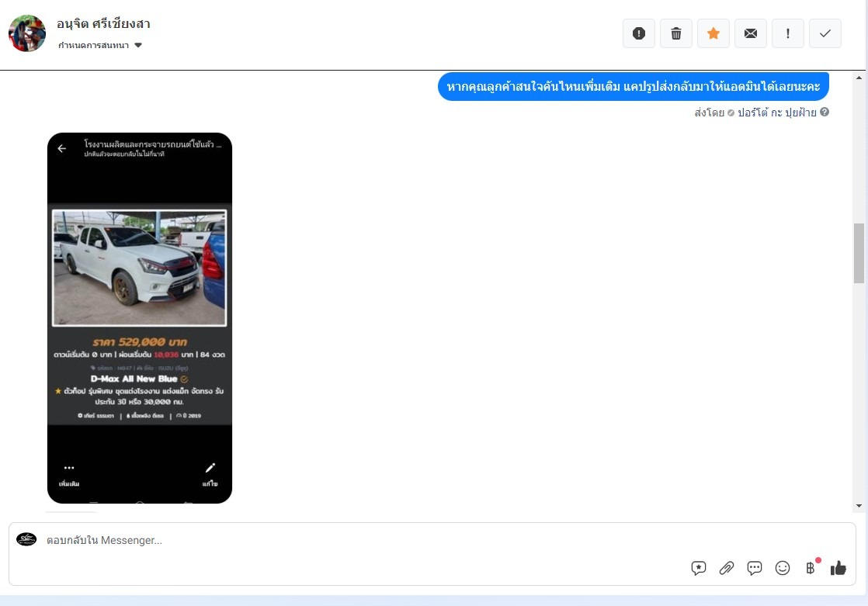This screenshot has width=868, height=606.
Task: Open the chat-bubble quick replies icon
Action: (x=755, y=568)
